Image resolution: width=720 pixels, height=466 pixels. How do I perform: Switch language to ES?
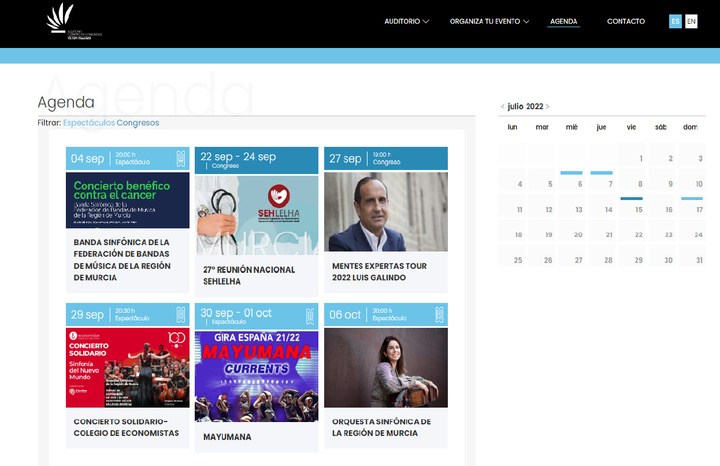(x=675, y=21)
